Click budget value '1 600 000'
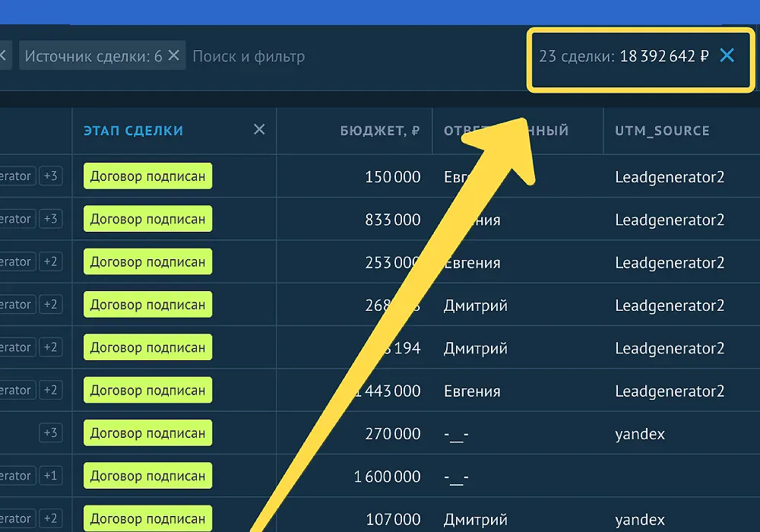Screen dimensions: 760x532 coord(387,477)
